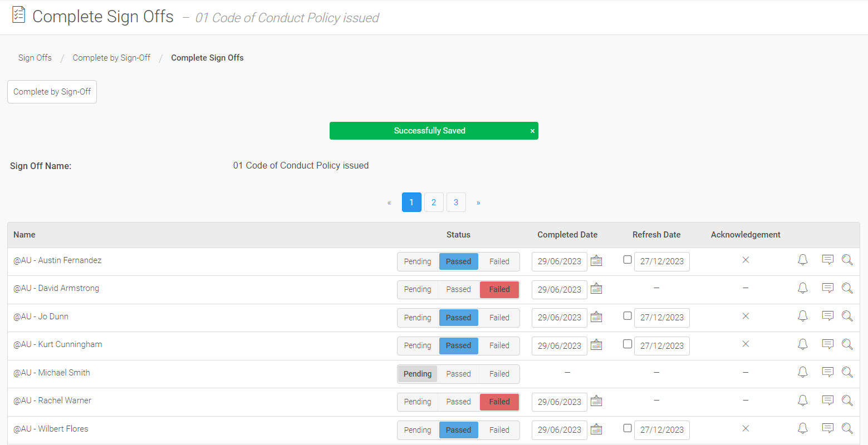
Task: Jump to page 3 of results
Action: coord(456,202)
